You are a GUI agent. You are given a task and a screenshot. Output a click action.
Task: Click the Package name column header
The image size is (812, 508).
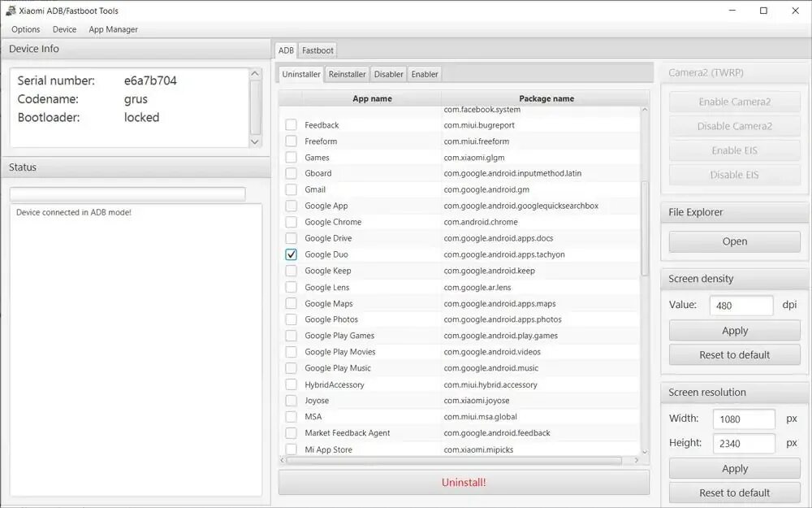pyautogui.click(x=546, y=98)
